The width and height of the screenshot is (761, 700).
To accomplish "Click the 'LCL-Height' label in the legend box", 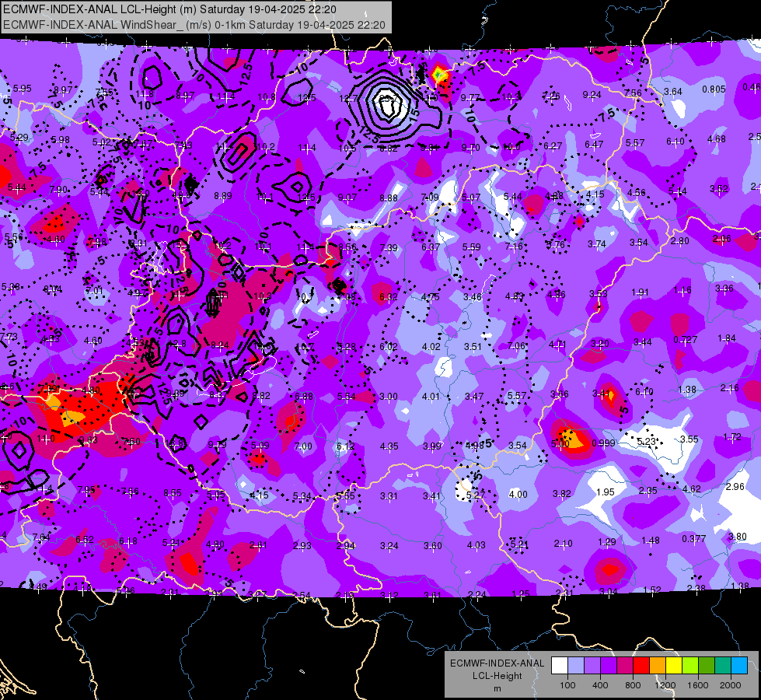I will [497, 676].
